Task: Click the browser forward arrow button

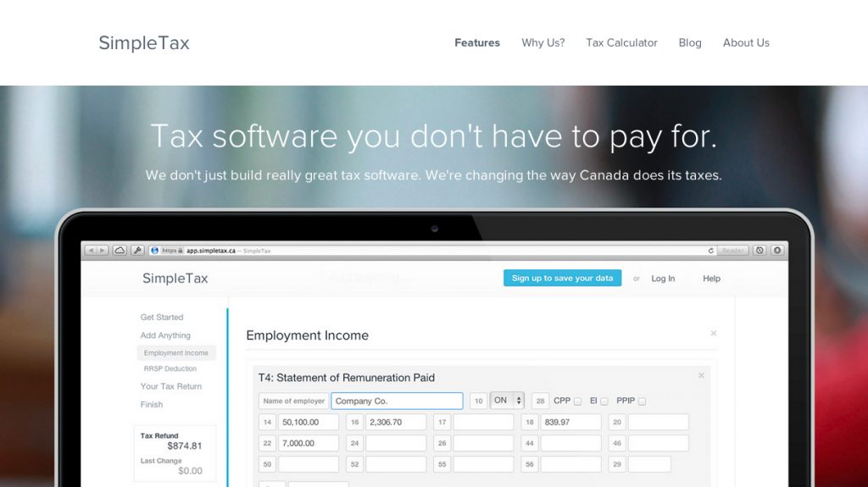Action: tap(103, 251)
